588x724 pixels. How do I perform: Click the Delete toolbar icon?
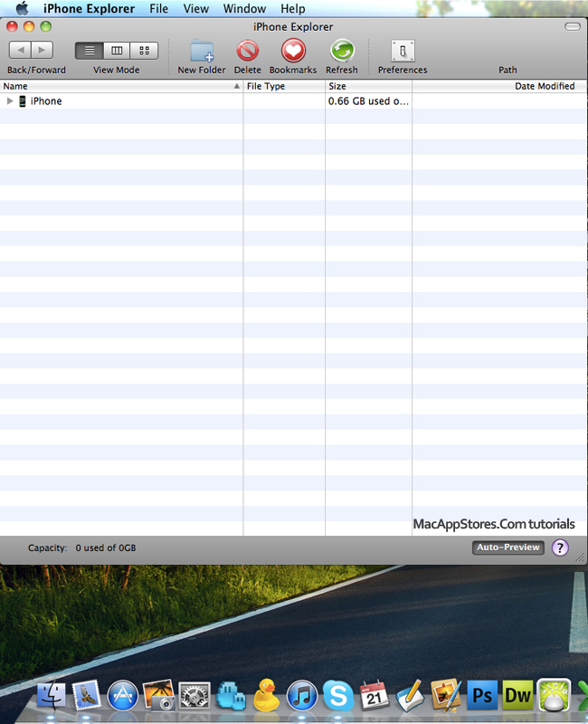(247, 51)
